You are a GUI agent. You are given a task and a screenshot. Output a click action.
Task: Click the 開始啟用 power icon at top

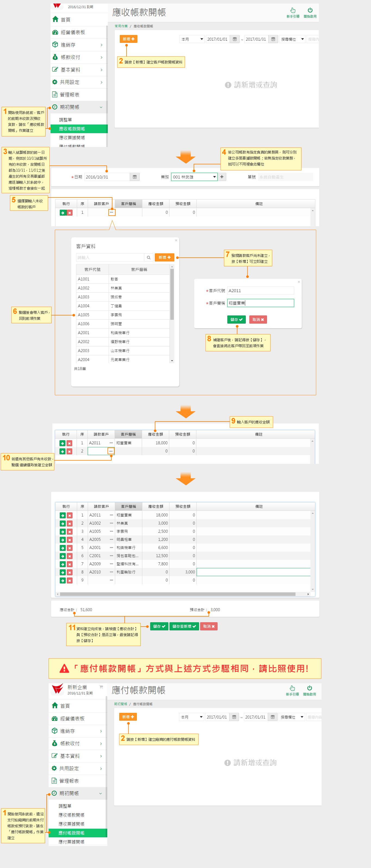(310, 11)
